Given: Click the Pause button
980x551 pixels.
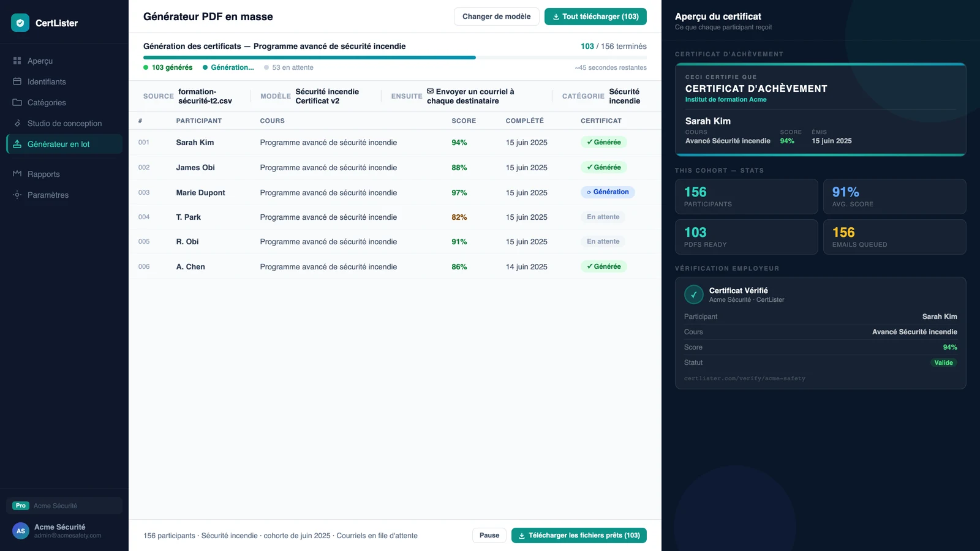Looking at the screenshot, I should [489, 535].
